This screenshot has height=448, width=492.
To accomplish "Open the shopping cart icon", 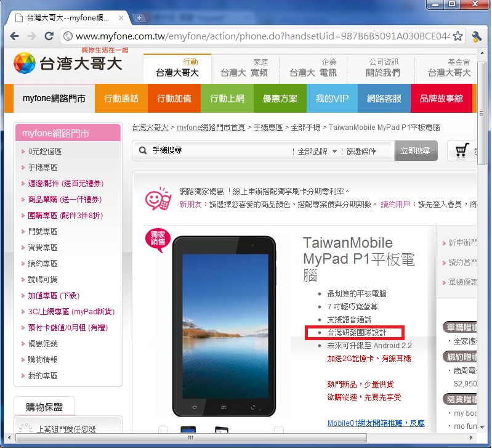I will point(462,151).
